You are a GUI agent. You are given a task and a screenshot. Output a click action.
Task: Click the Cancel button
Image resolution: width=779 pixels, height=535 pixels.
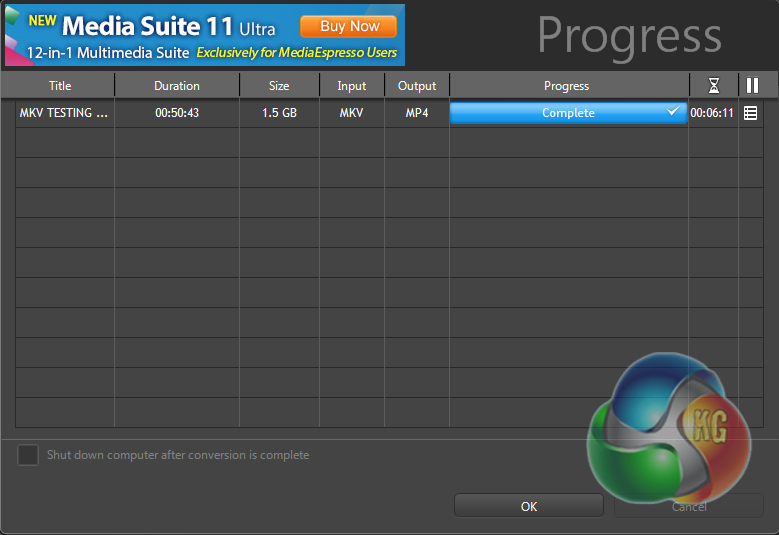pyautogui.click(x=689, y=506)
